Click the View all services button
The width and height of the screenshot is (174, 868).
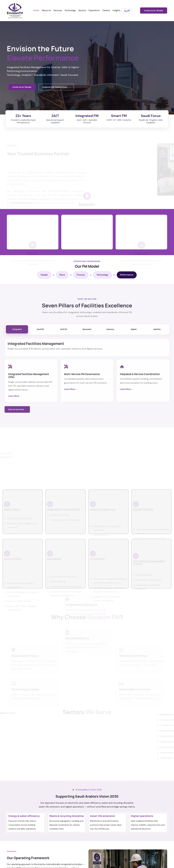pyautogui.click(x=17, y=409)
